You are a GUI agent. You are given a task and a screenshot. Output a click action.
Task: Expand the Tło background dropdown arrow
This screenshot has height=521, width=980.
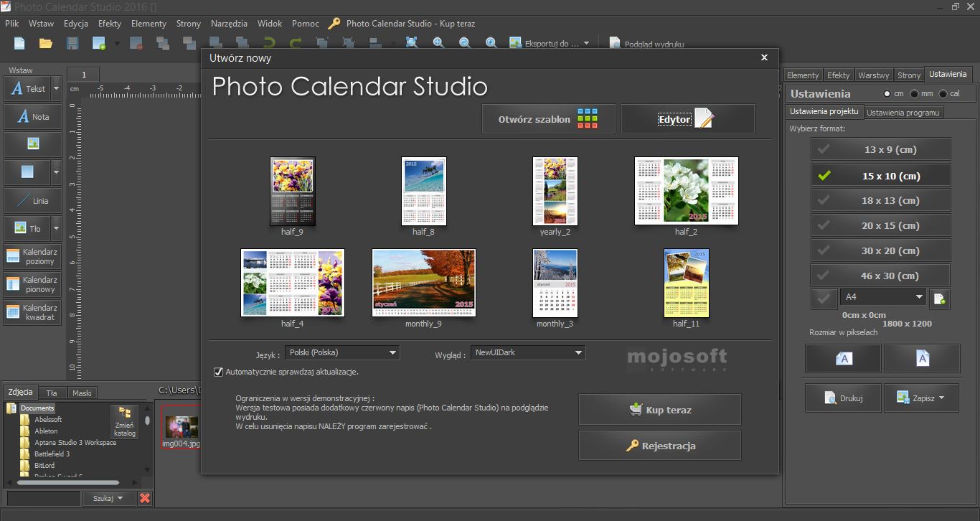(56, 229)
